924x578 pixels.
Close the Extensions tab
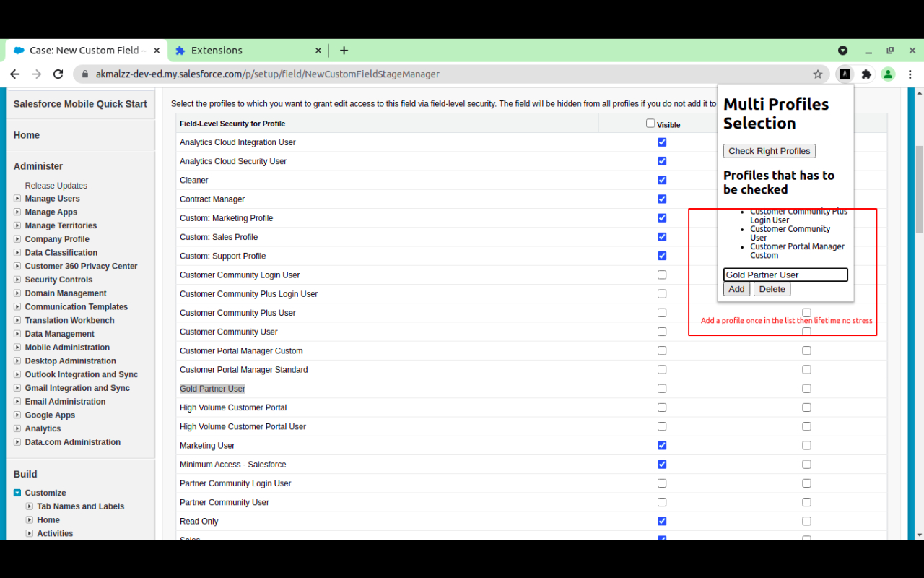[x=318, y=51]
